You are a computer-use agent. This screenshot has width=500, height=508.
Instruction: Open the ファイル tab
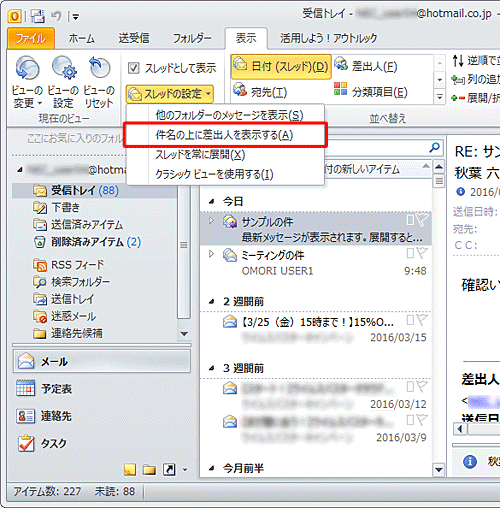click(x=31, y=38)
